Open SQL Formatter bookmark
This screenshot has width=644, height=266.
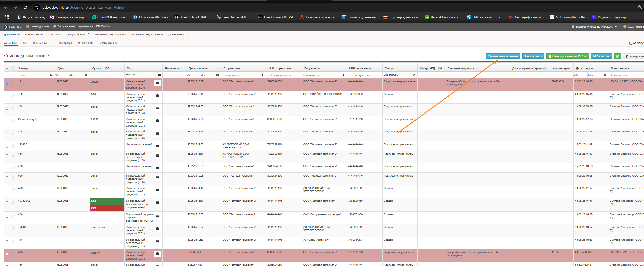point(568,17)
